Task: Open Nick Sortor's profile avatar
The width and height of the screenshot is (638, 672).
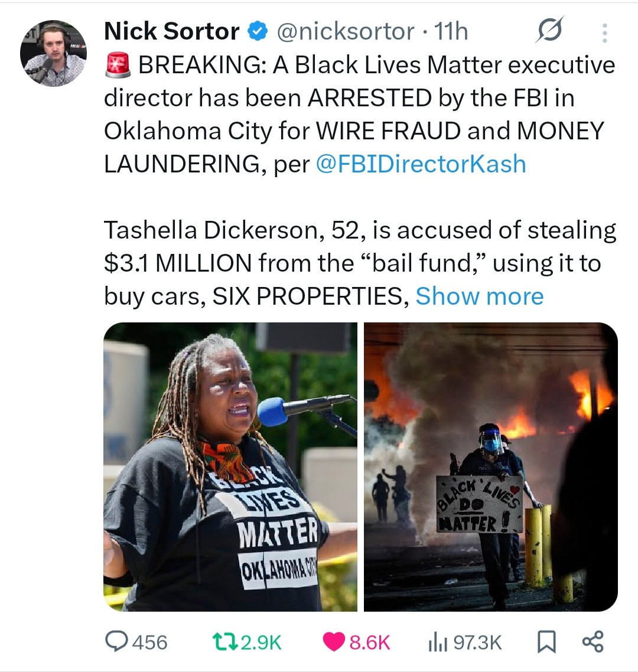Action: (53, 54)
